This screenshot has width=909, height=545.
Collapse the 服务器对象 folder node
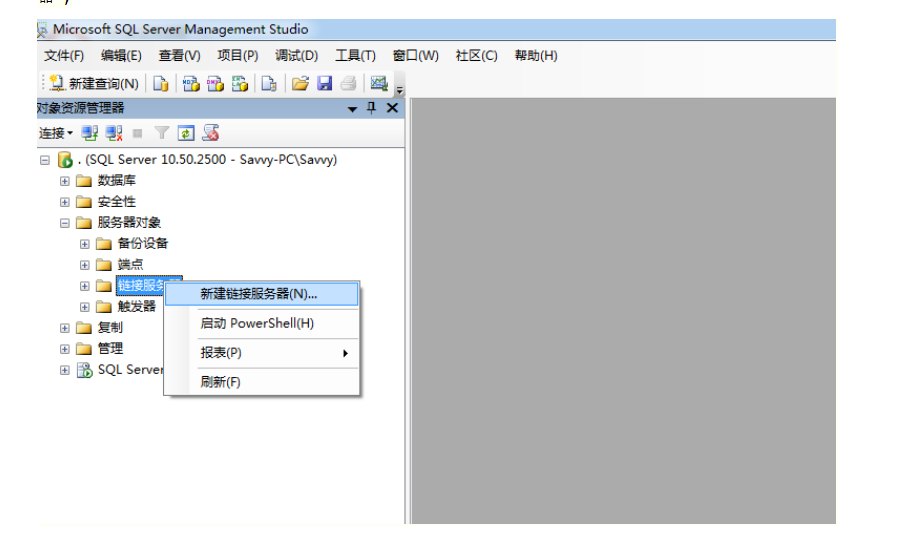tap(64, 223)
